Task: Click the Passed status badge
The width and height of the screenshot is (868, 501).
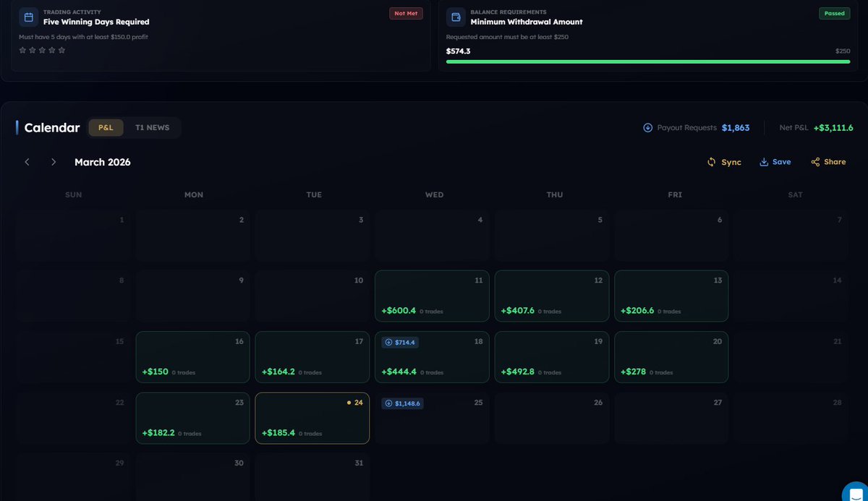Action: [x=834, y=13]
